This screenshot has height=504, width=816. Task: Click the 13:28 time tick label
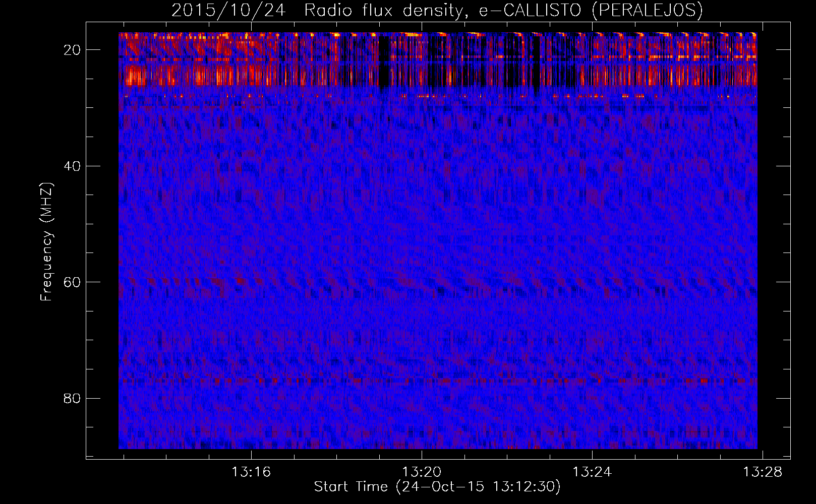coord(762,472)
